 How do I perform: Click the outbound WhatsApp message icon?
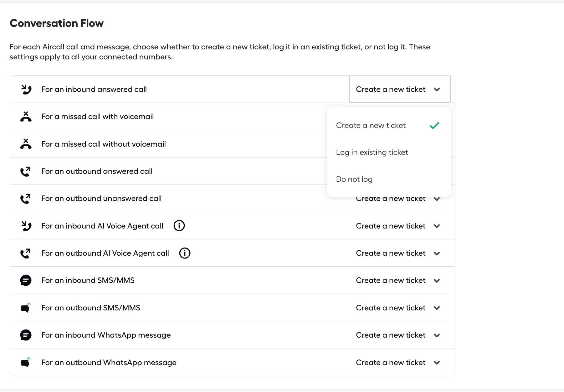(x=26, y=362)
